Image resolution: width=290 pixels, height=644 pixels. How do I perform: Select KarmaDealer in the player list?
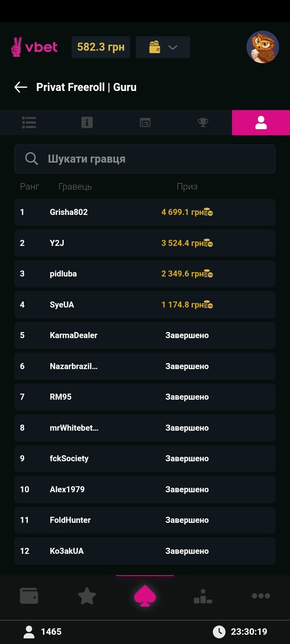[x=145, y=335]
